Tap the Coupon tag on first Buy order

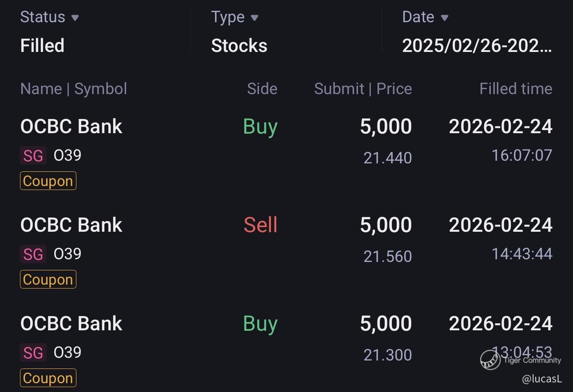point(48,181)
